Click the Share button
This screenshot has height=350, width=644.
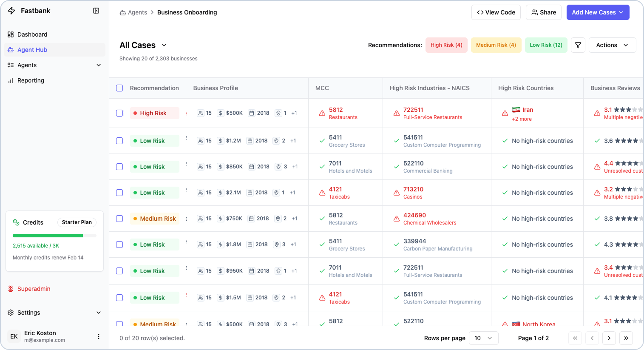point(544,12)
